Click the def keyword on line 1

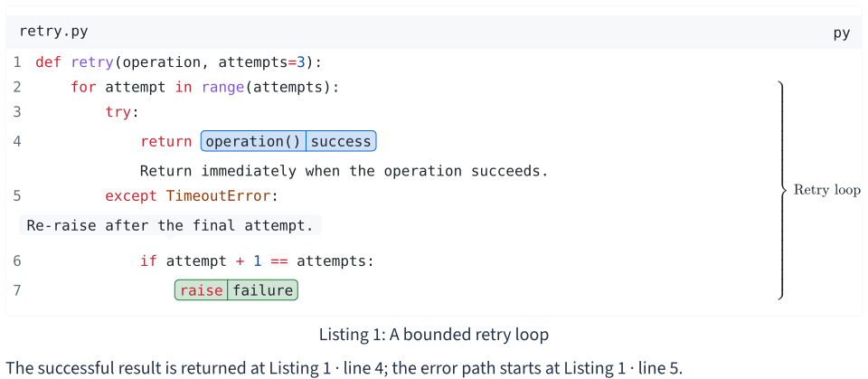pos(48,62)
